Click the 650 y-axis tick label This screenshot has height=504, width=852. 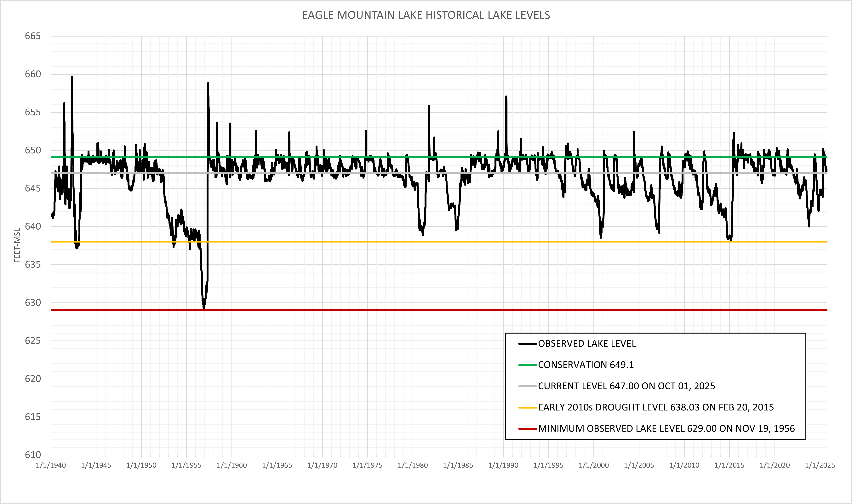(x=33, y=150)
